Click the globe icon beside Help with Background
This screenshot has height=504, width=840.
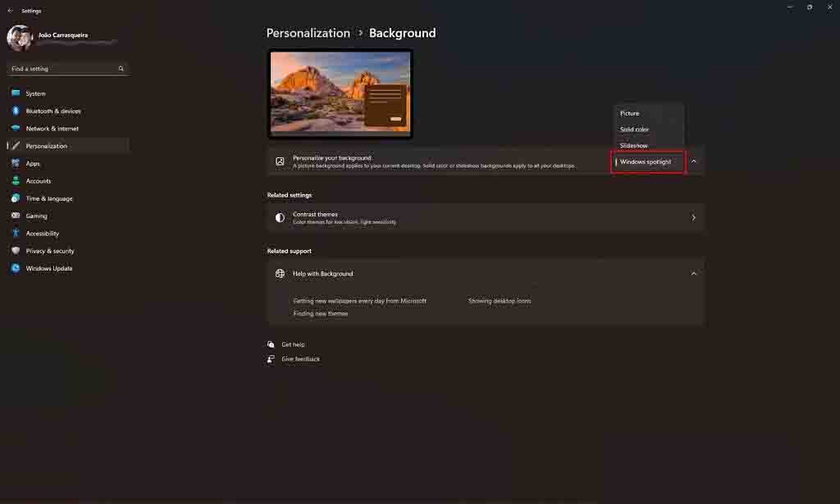(x=280, y=274)
